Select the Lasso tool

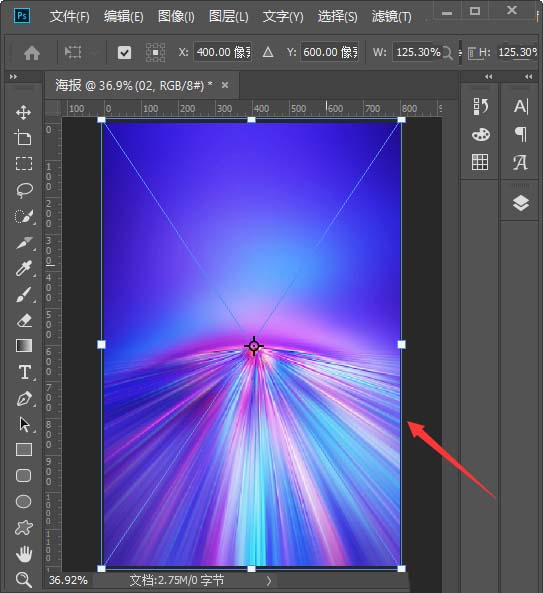[24, 190]
